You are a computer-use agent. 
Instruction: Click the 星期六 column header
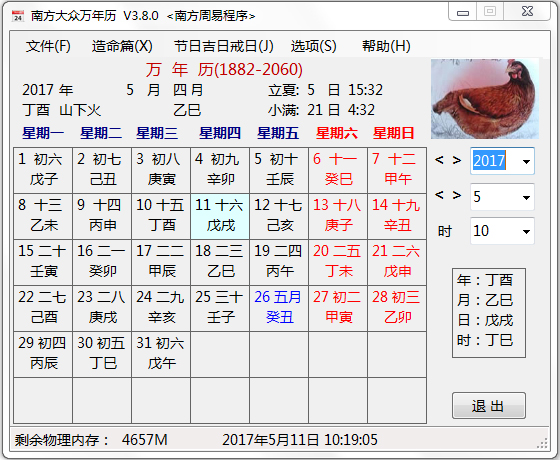(x=337, y=133)
